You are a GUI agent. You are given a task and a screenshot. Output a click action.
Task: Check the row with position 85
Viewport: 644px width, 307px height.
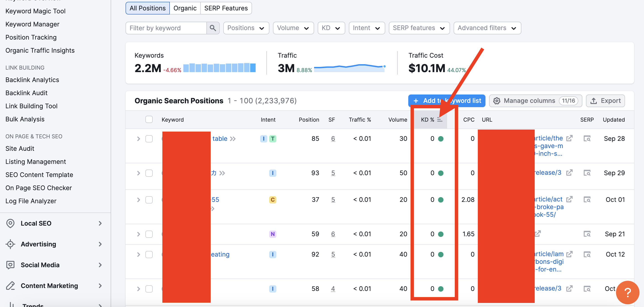click(149, 139)
